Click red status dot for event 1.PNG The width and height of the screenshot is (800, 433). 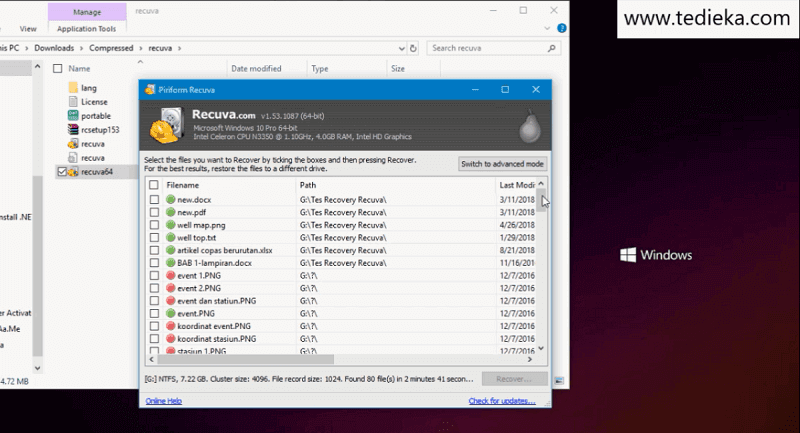171,275
